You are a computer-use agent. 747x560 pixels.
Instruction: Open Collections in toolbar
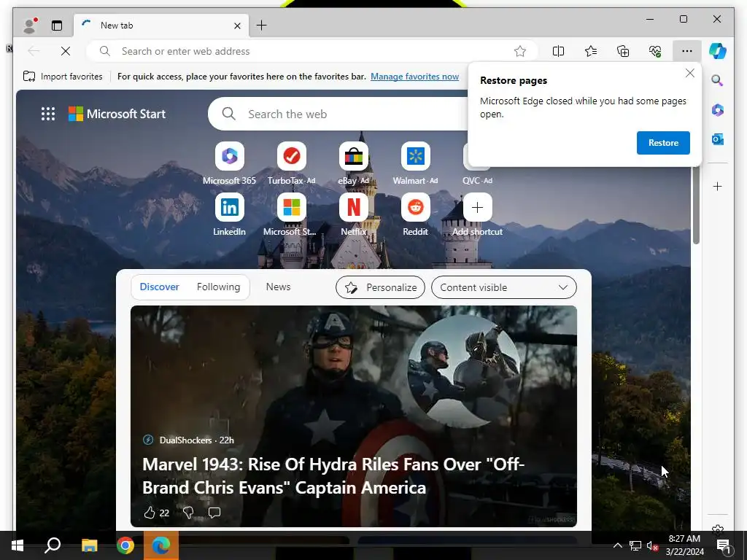623,51
